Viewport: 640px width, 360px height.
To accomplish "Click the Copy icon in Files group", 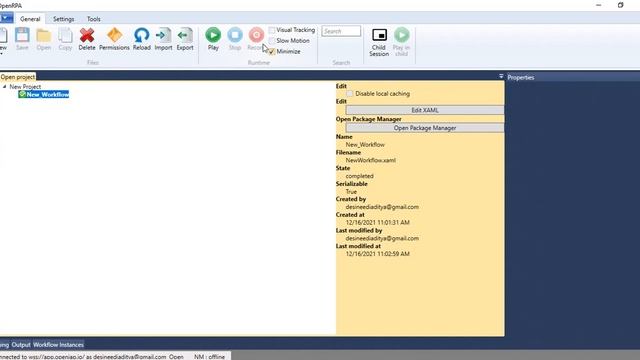I will (65, 39).
